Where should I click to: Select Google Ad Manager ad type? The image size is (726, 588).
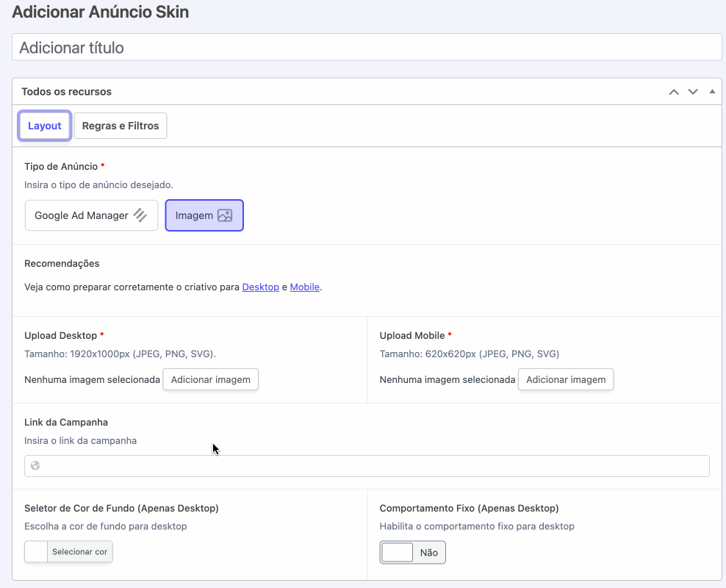(x=91, y=215)
